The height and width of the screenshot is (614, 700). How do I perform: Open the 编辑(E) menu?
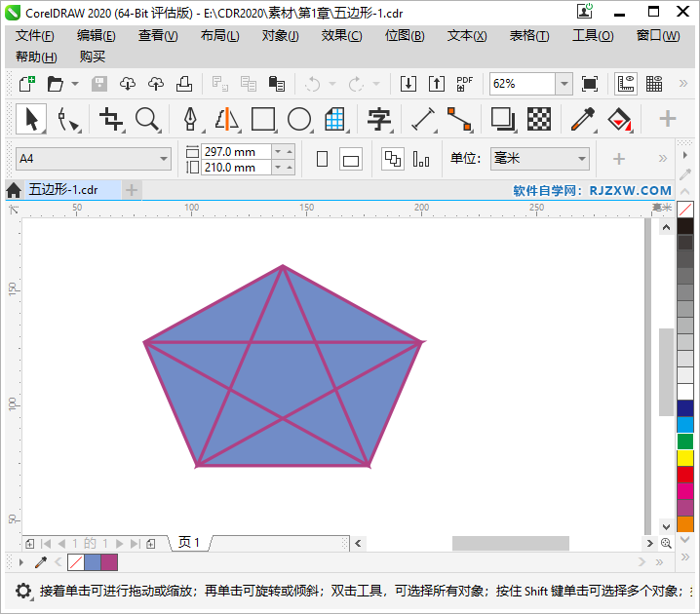(x=96, y=36)
